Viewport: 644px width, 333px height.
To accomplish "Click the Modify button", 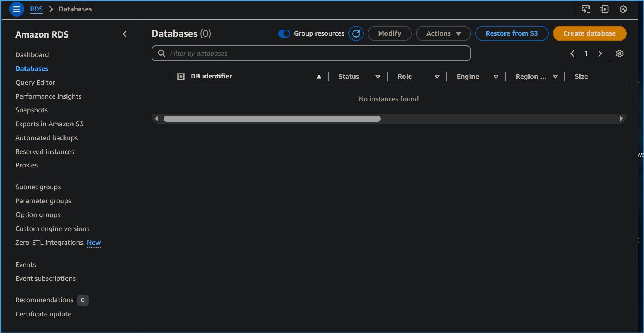I will (389, 33).
